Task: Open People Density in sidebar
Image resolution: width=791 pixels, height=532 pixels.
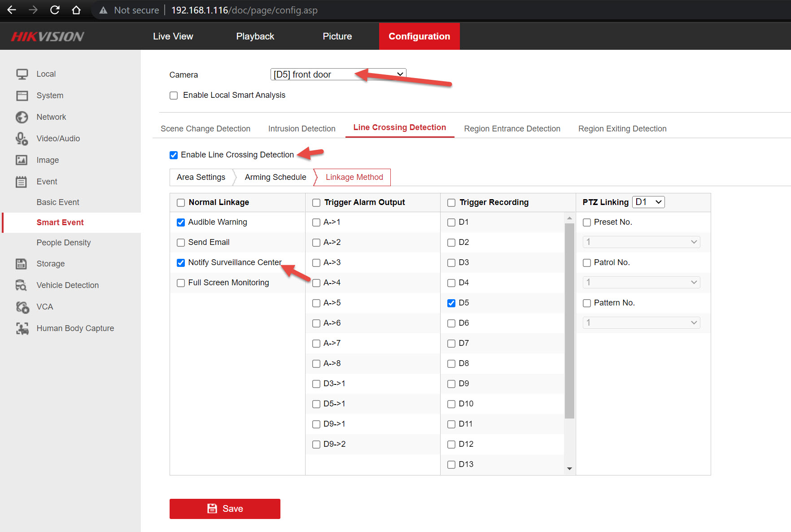Action: click(x=64, y=243)
